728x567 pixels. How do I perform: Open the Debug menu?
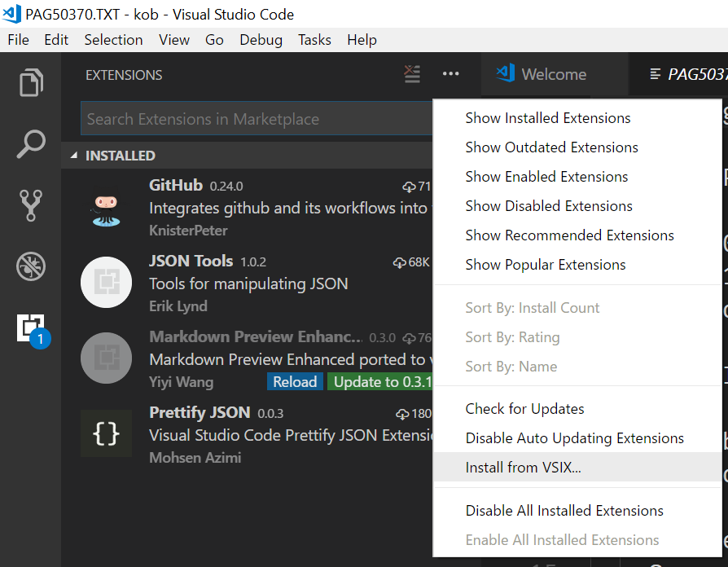pos(261,40)
